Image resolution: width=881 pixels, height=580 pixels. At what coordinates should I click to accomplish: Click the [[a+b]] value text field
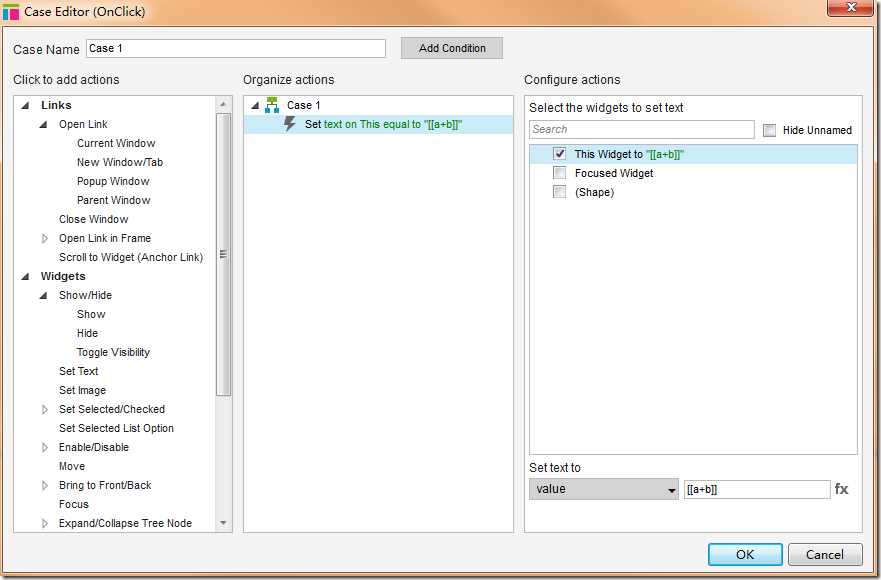pos(757,489)
